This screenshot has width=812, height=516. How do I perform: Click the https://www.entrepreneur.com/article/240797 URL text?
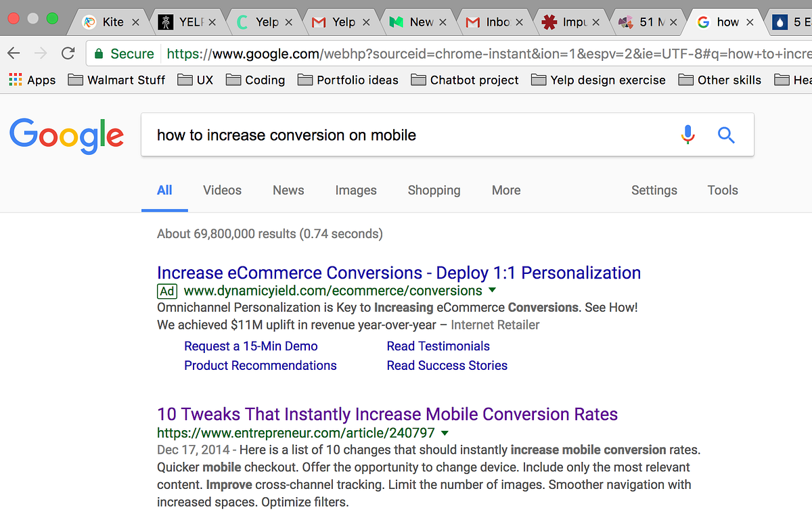296,433
